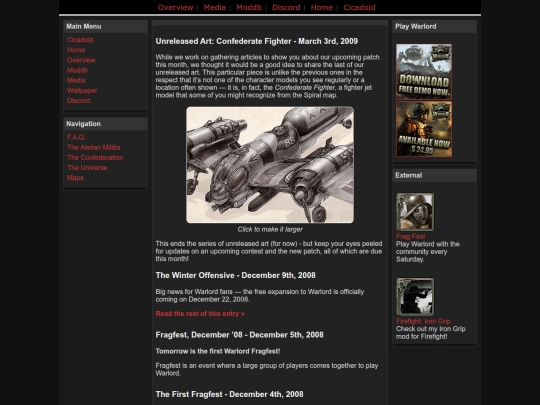The image size is (540, 405).
Task: Click the Play Warlord panel header
Action: click(434, 27)
